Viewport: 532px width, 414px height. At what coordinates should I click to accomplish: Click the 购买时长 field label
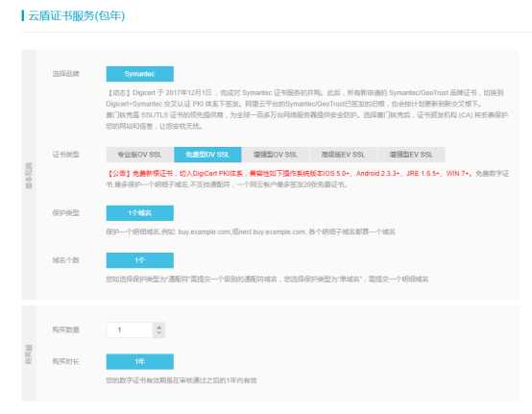click(65, 361)
